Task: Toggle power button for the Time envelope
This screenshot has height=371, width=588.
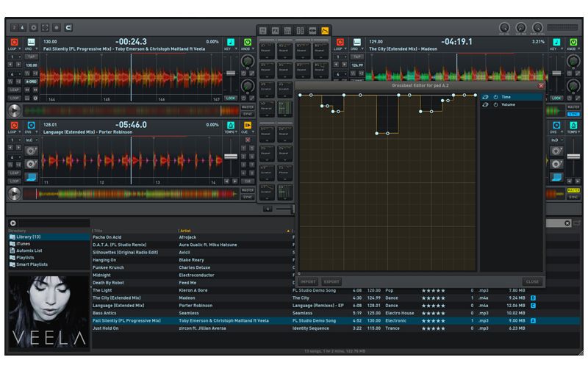Action: (495, 97)
